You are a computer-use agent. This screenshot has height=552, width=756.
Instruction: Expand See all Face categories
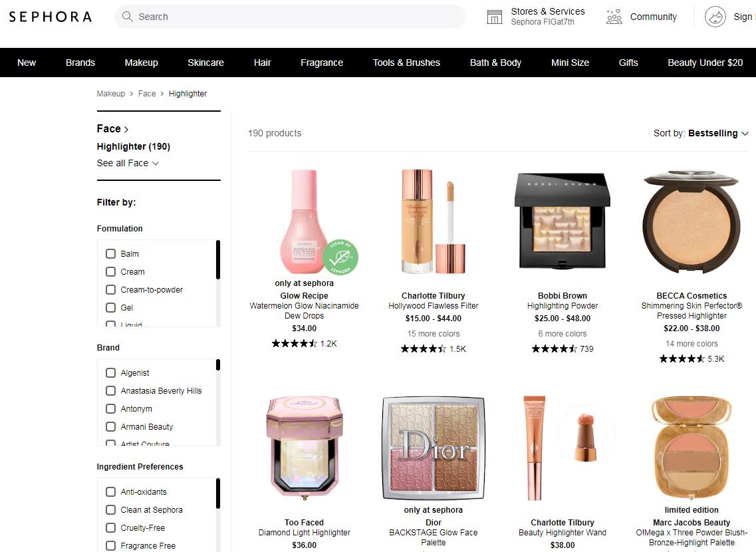click(x=128, y=163)
